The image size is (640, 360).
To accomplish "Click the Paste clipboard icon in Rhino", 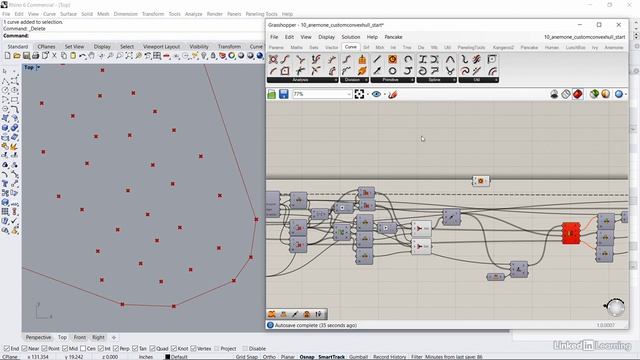I will point(73,56).
